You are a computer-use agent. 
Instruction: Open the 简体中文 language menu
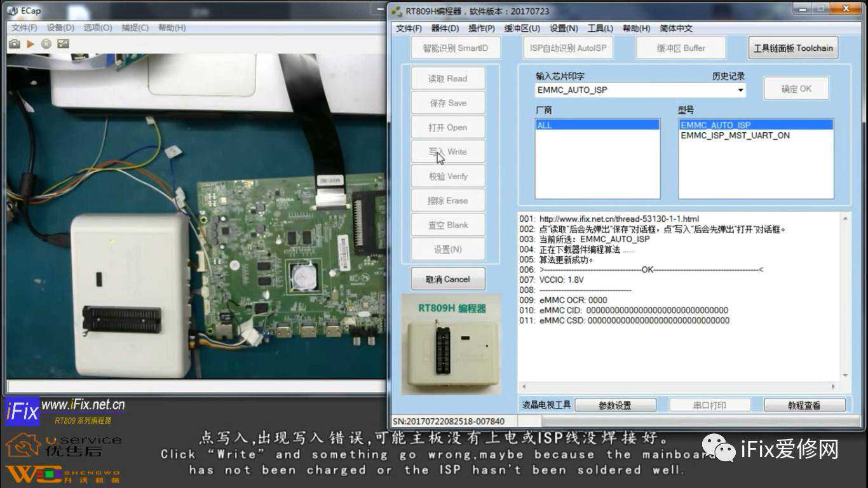tap(676, 28)
